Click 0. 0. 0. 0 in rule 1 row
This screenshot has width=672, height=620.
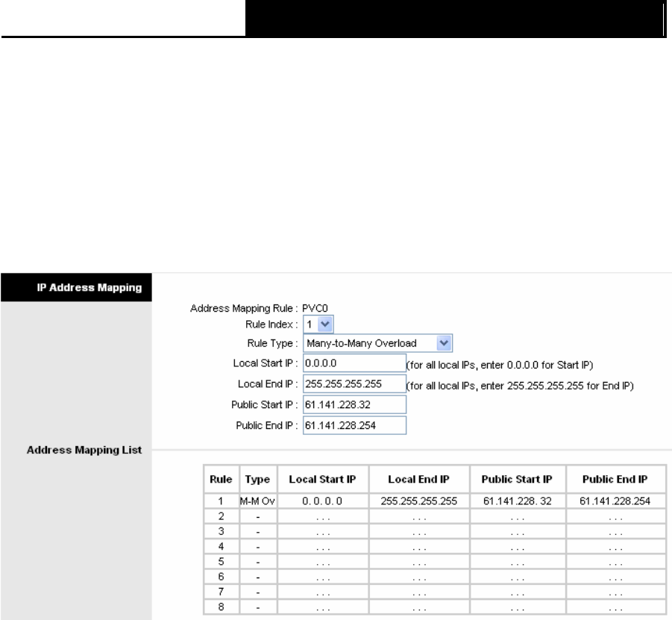[322, 501]
